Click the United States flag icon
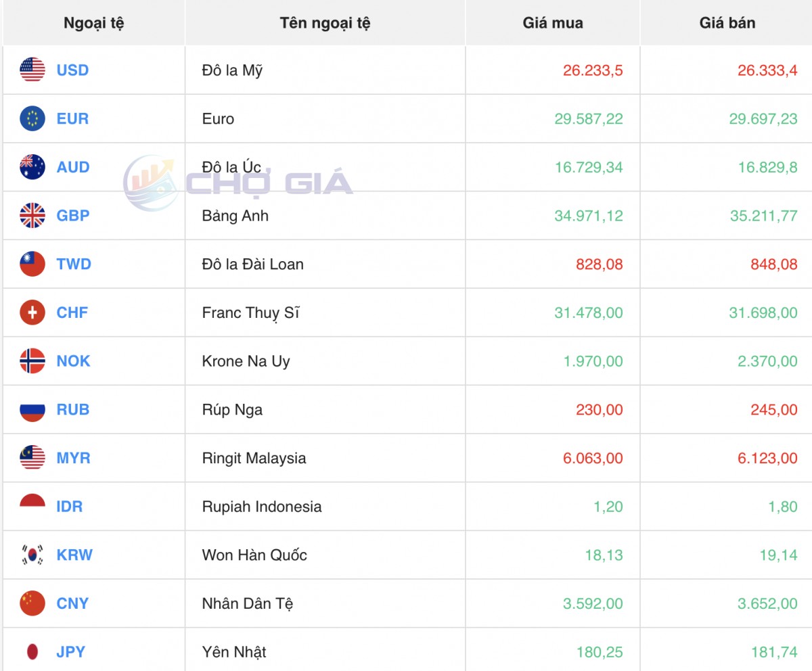812x671 pixels. pos(32,70)
